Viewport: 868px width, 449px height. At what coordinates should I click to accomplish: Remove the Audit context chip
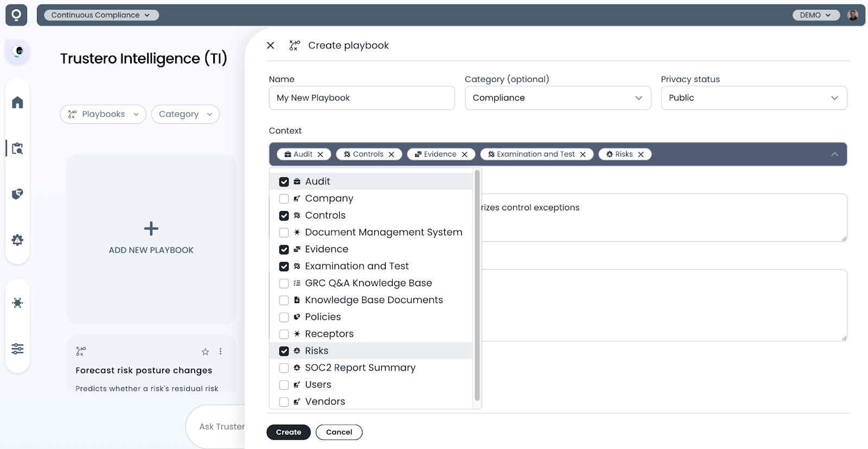[x=321, y=155]
